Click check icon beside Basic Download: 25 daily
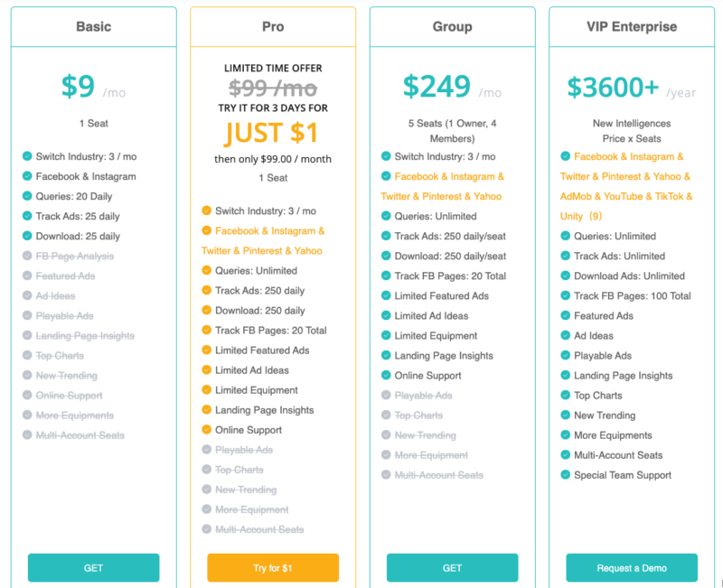 27,237
